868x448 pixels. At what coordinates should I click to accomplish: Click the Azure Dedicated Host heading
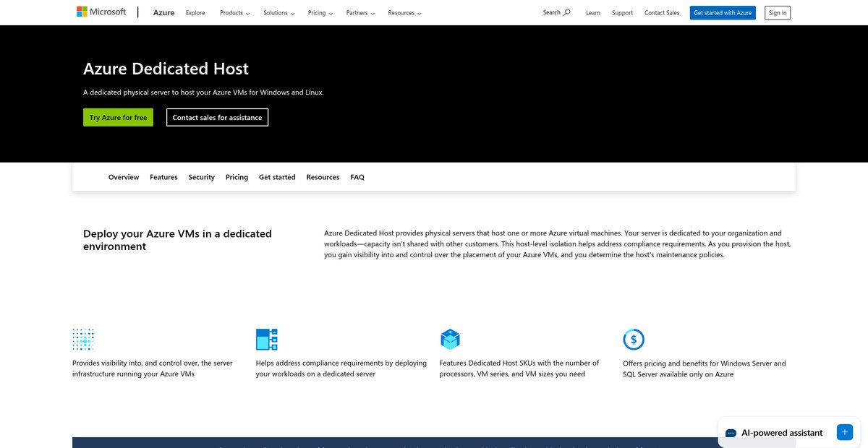point(166,69)
